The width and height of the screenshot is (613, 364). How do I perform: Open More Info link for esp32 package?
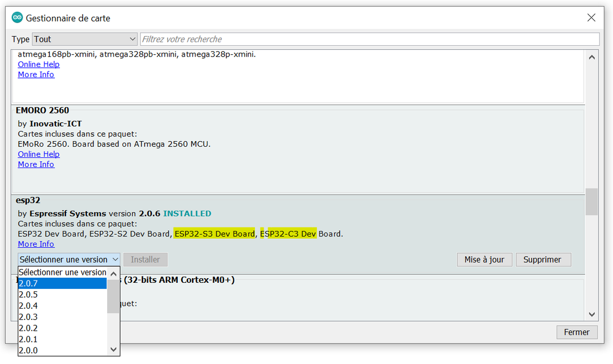36,244
